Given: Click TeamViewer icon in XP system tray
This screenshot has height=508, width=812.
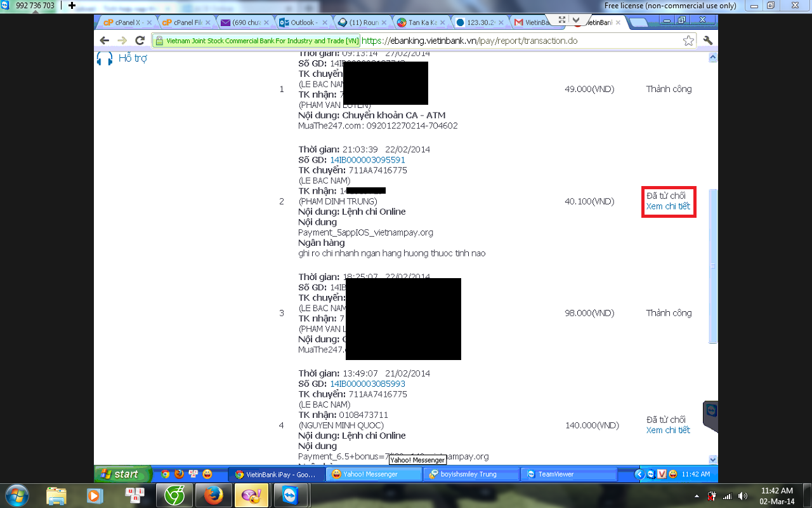Looking at the screenshot, I should point(651,474).
